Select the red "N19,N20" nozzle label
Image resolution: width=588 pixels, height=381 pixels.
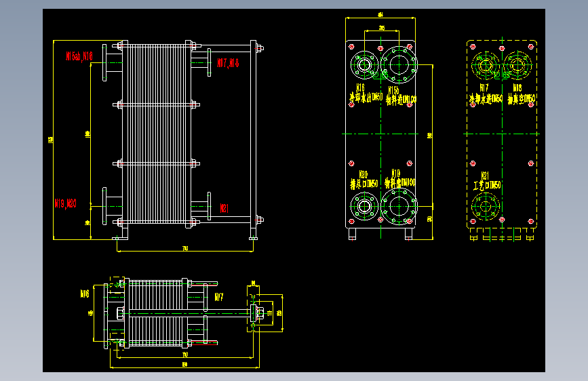point(65,203)
